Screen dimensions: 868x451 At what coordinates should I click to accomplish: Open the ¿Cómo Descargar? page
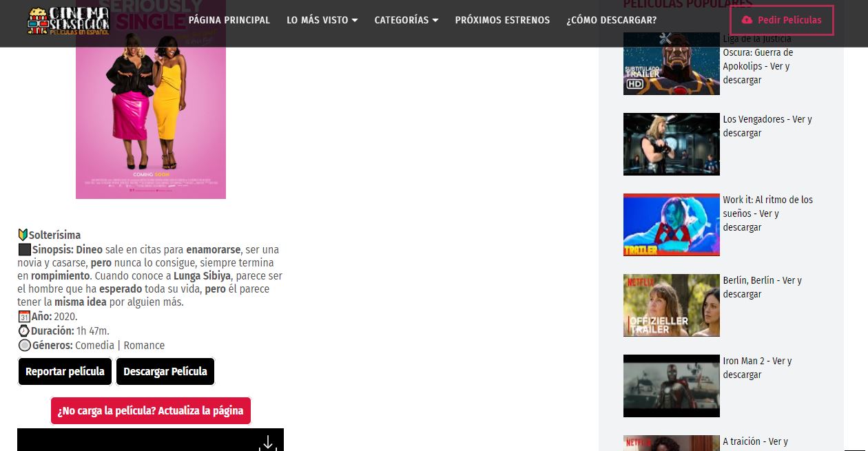click(x=612, y=20)
